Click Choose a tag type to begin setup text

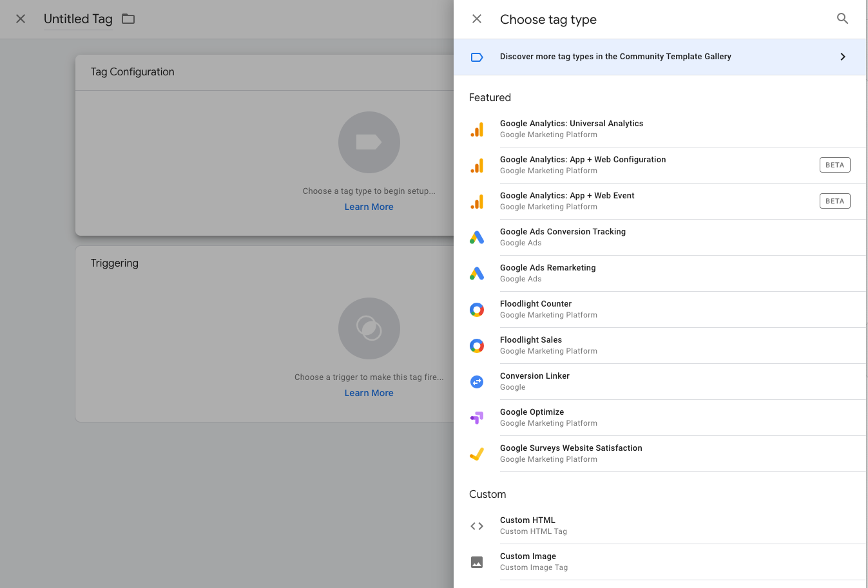pyautogui.click(x=369, y=191)
